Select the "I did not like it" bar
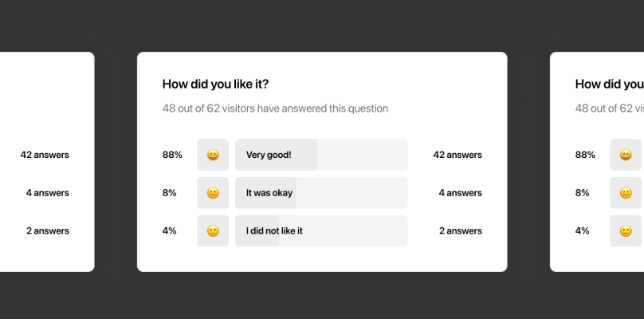Screen dimensions: 644x319 (321, 231)
